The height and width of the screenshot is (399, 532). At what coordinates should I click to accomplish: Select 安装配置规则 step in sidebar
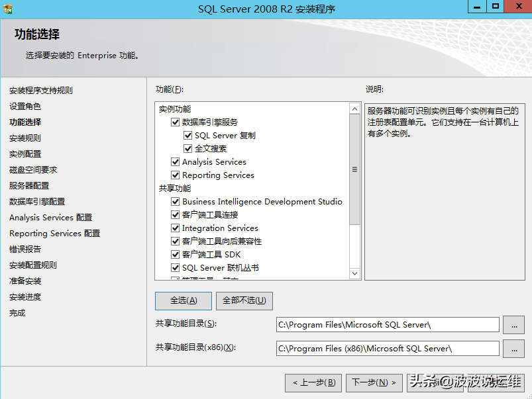33,265
